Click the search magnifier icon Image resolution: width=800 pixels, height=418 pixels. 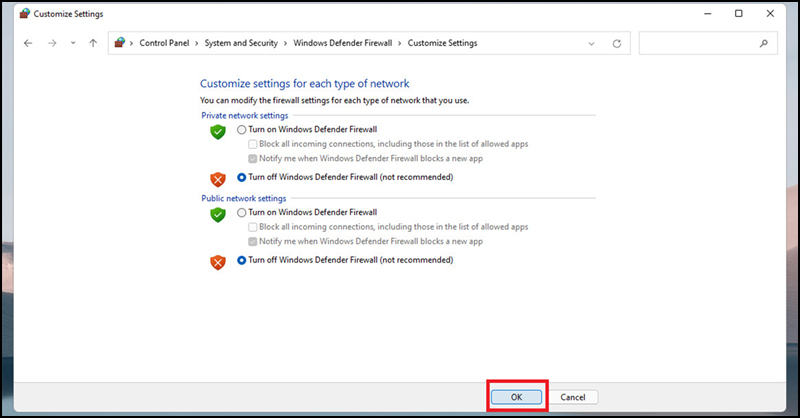(x=764, y=43)
